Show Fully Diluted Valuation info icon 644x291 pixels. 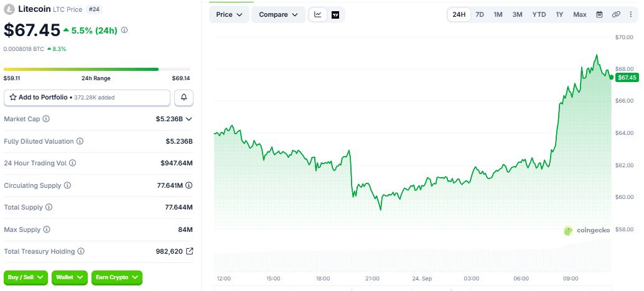[80, 141]
